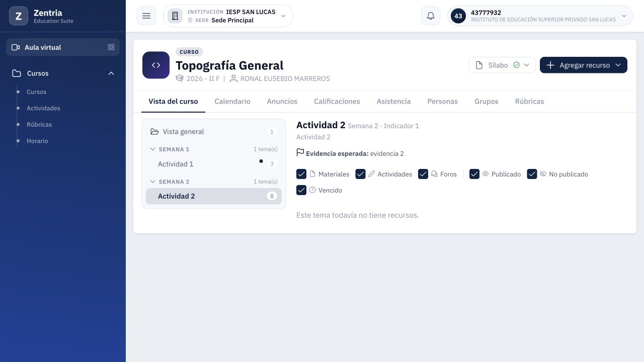
Task: Click the course code icon thumbnail
Action: (x=156, y=65)
